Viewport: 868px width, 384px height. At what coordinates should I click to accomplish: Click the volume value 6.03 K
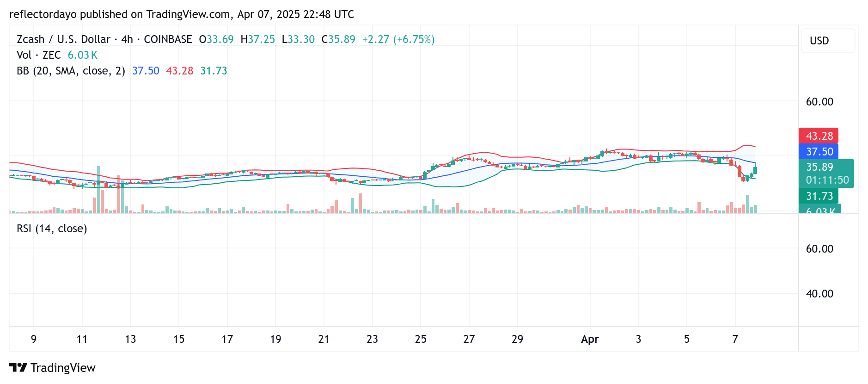coord(83,55)
